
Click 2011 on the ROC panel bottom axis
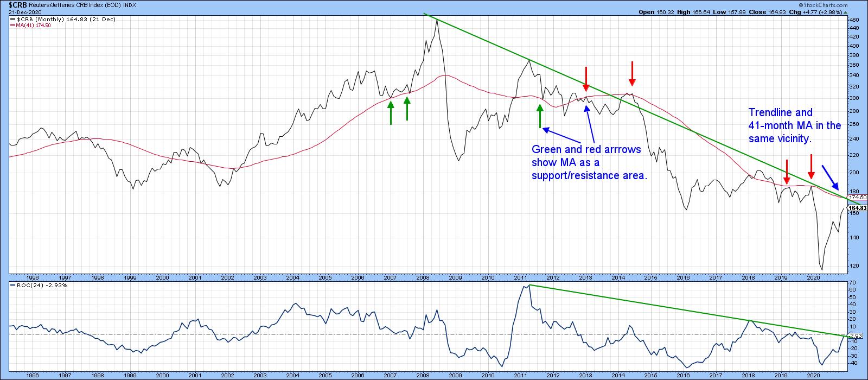click(x=521, y=375)
